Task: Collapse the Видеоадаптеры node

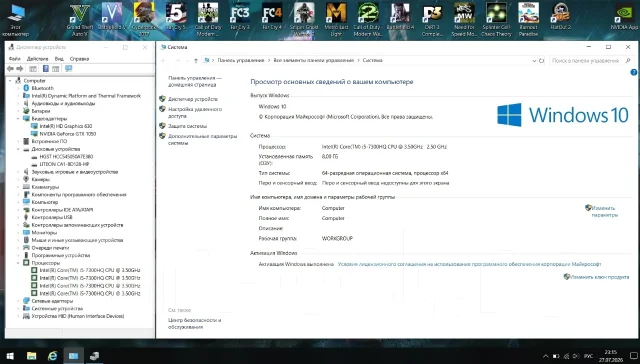Action: pyautogui.click(x=18, y=119)
